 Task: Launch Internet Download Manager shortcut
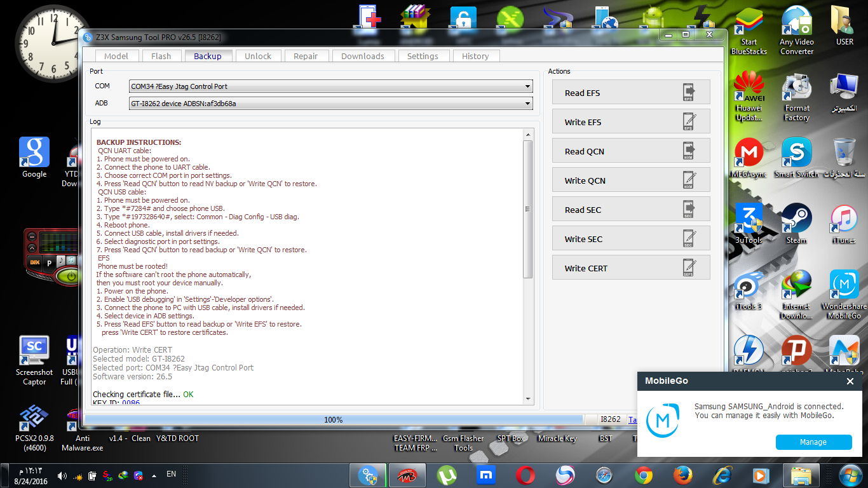tap(797, 294)
